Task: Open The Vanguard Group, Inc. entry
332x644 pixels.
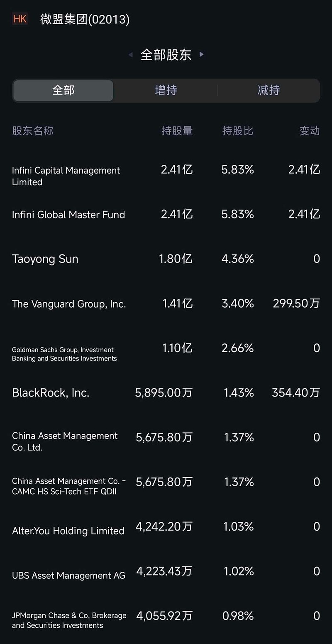Action: click(x=69, y=304)
